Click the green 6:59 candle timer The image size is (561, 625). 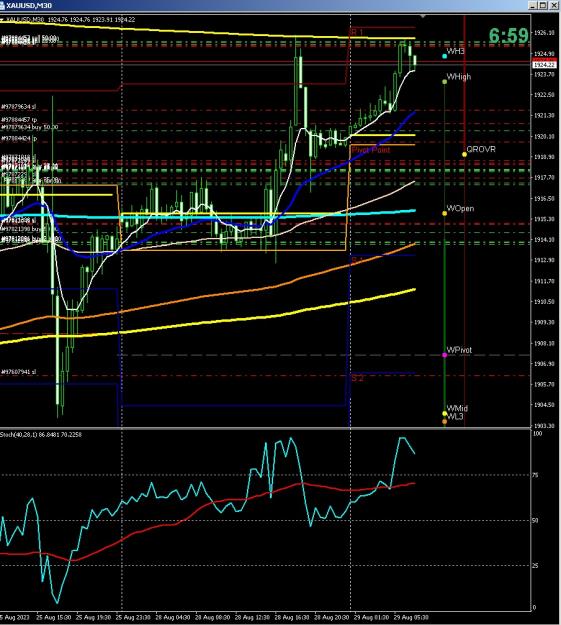[x=509, y=35]
